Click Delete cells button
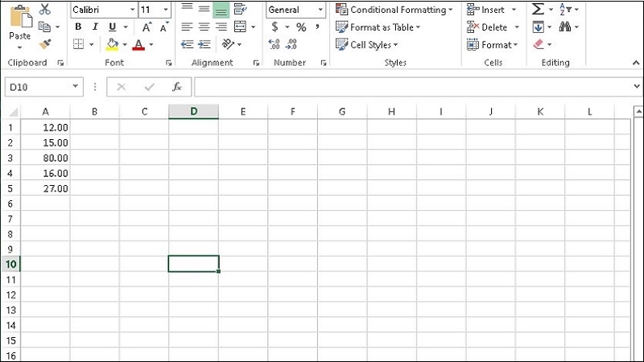644x362 pixels. (487, 27)
